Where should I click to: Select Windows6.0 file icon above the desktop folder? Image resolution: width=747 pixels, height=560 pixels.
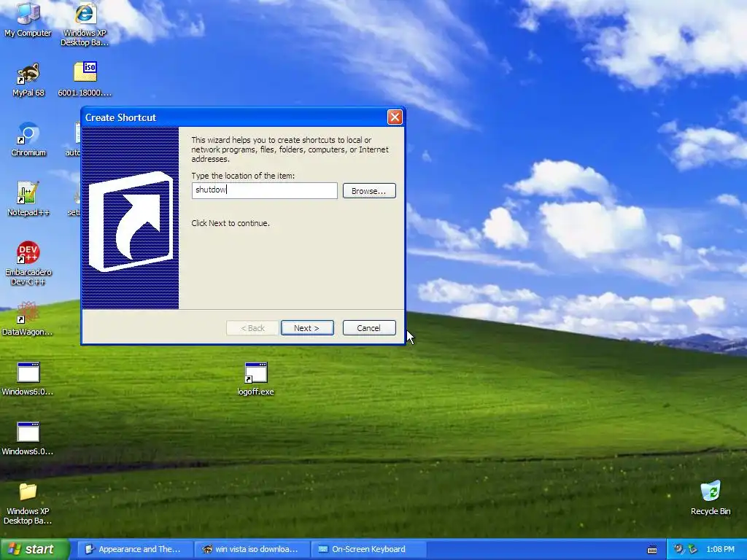tap(28, 438)
